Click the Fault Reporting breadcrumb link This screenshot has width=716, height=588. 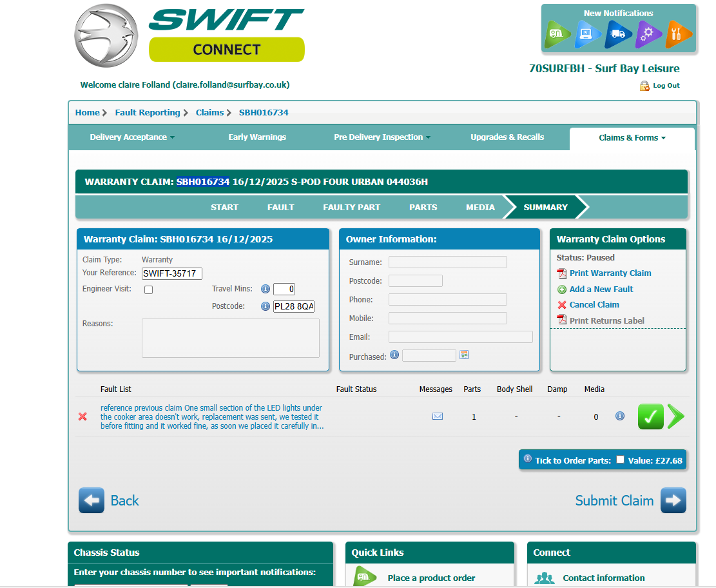tap(148, 112)
